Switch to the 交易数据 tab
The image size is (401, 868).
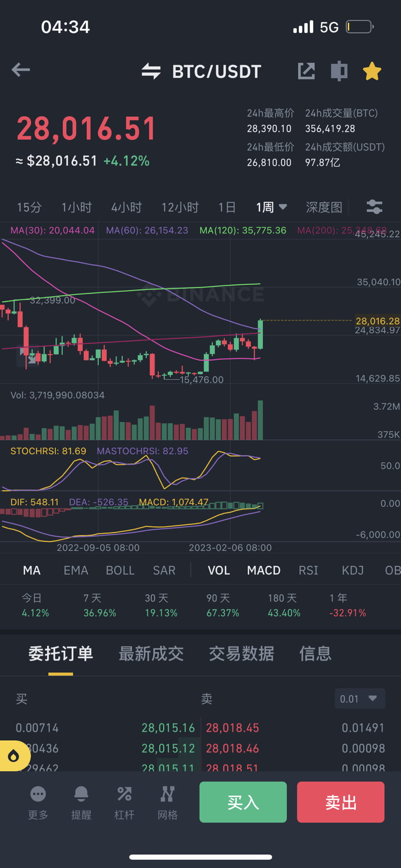point(241,653)
